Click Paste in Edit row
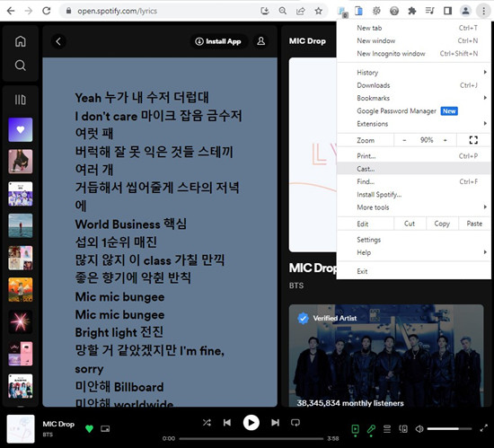 click(x=474, y=224)
